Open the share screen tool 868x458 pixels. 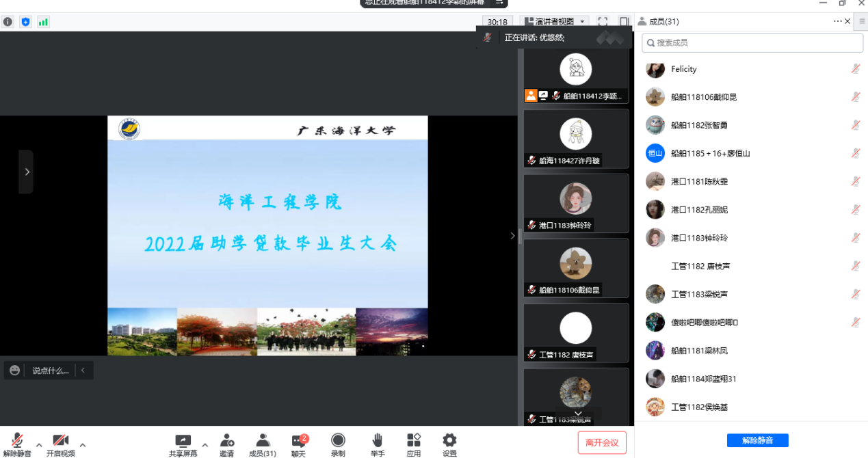coord(183,441)
